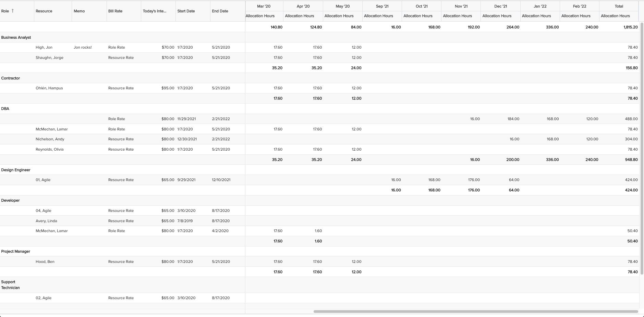644x317 pixels.
Task: Click the $95.00 rate for Ohlén, Hampus
Action: [x=168, y=88]
